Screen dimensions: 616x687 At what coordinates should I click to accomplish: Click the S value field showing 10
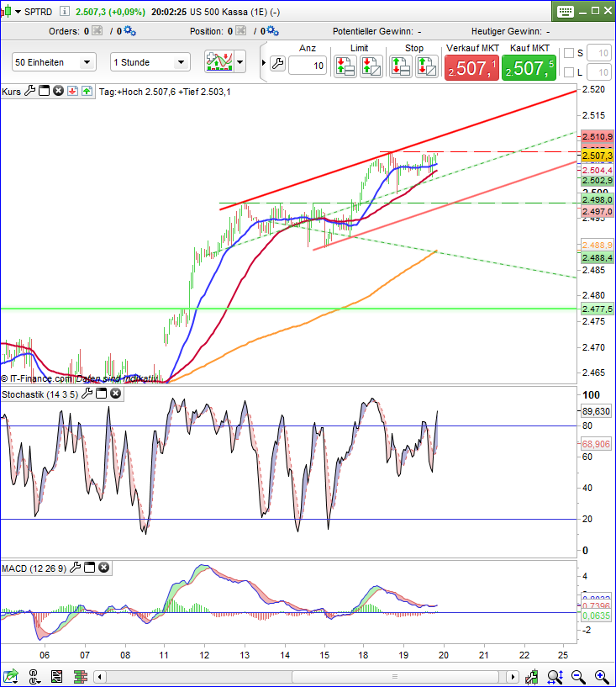click(599, 53)
